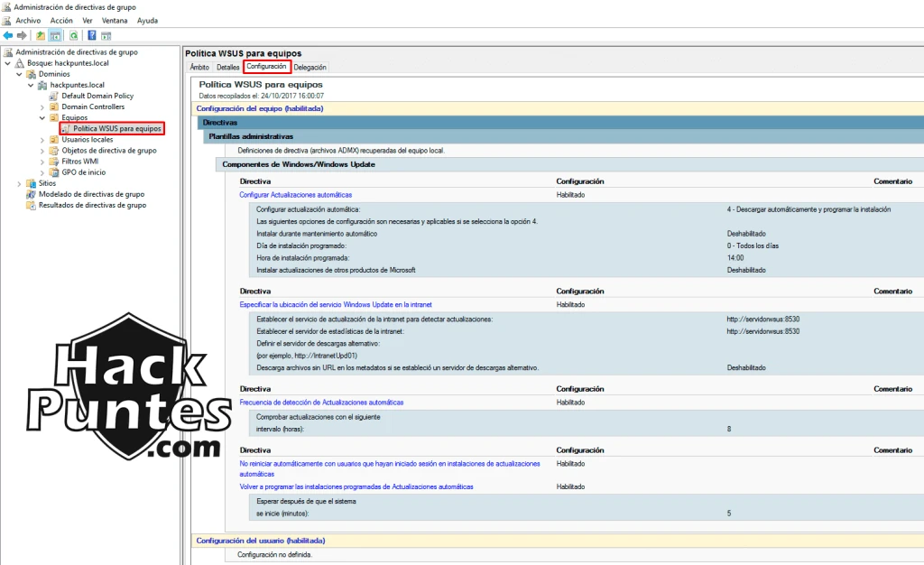Open the No reiniciar automáticamente policy link
The image size is (924, 565).
(x=390, y=468)
